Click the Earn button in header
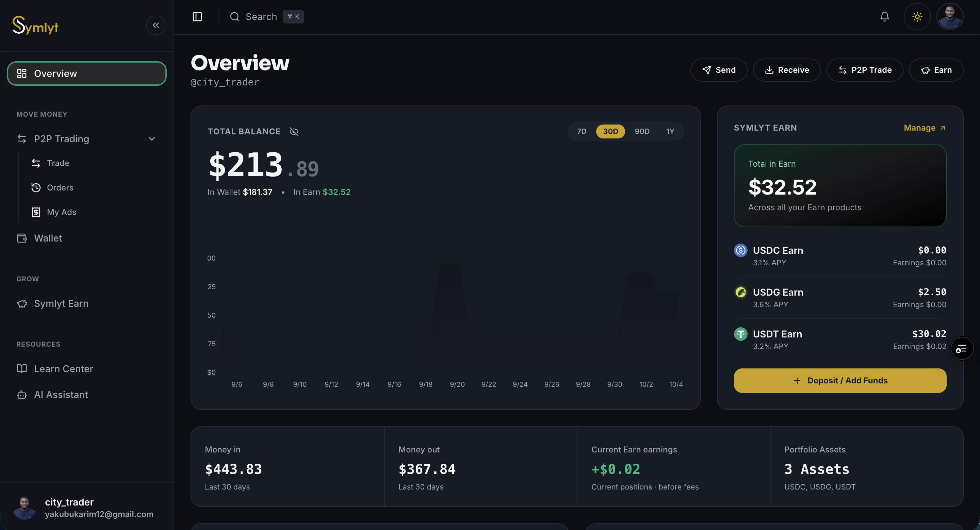980x530 pixels. click(936, 70)
